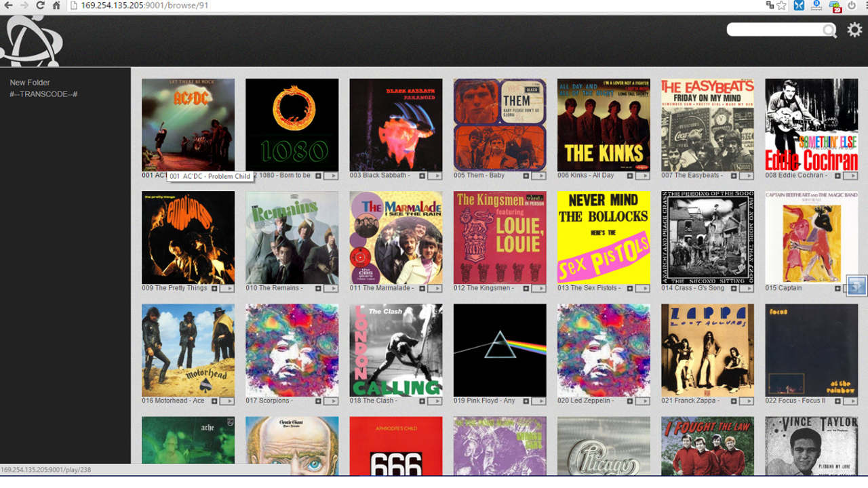Go back with the browser back arrow
The width and height of the screenshot is (868, 488).
point(7,5)
